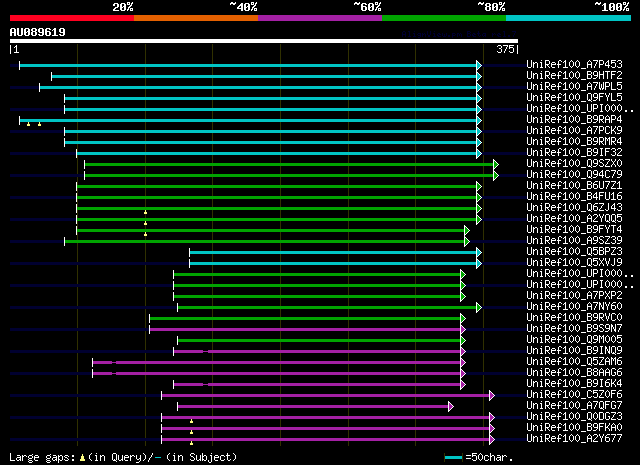Select the UniRef100_B9RVC0 label
This screenshot has height=465, width=640.
point(574,318)
